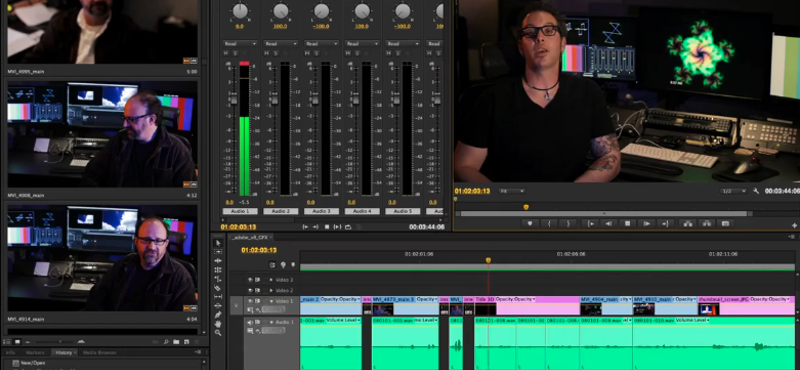Image resolution: width=800 pixels, height=370 pixels.
Task: Select the MVI_4908_main clip thumbnail
Action: (102, 134)
